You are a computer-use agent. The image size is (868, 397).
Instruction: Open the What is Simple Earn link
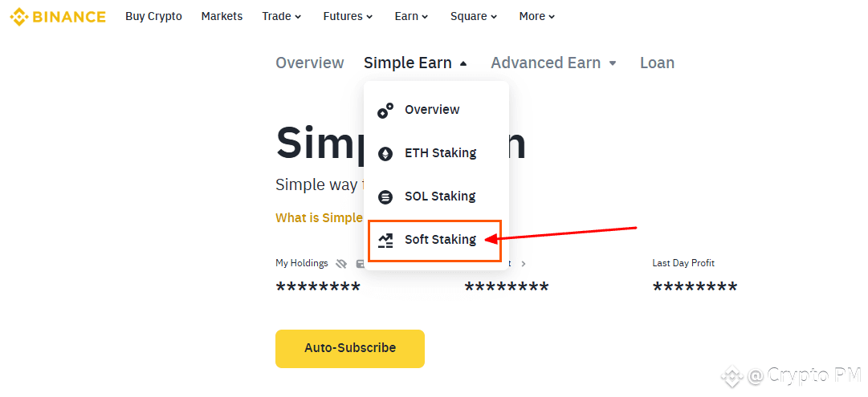point(319,218)
